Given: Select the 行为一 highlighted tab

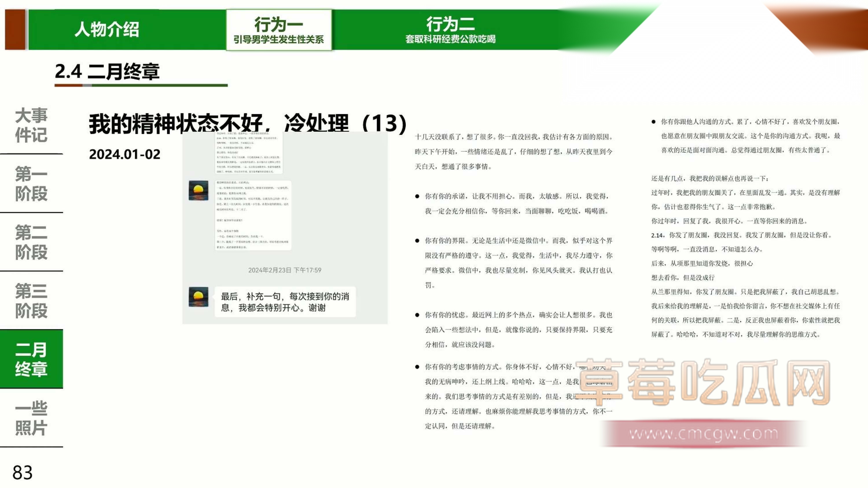Looking at the screenshot, I should (x=279, y=30).
